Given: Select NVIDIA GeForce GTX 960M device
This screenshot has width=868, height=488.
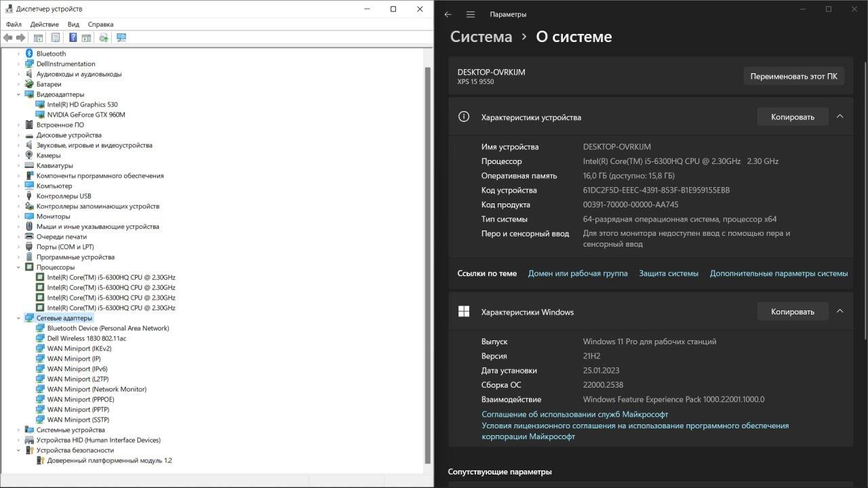Looking at the screenshot, I should (86, 115).
